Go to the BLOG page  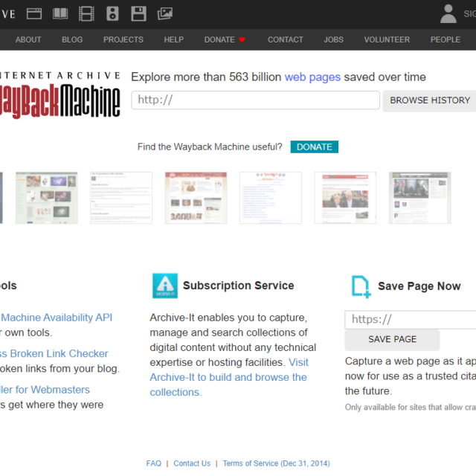point(72,39)
